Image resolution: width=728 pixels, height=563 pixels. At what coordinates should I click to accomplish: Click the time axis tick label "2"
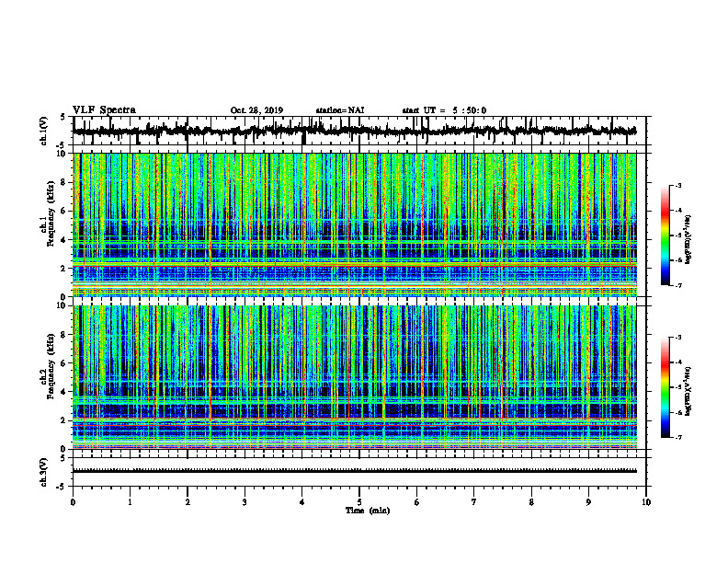(188, 502)
